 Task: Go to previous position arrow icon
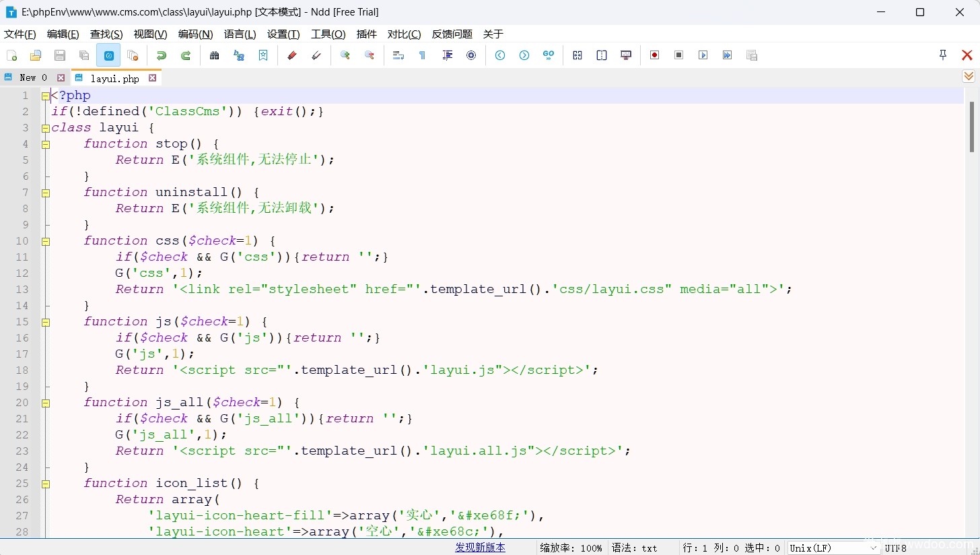(x=500, y=55)
